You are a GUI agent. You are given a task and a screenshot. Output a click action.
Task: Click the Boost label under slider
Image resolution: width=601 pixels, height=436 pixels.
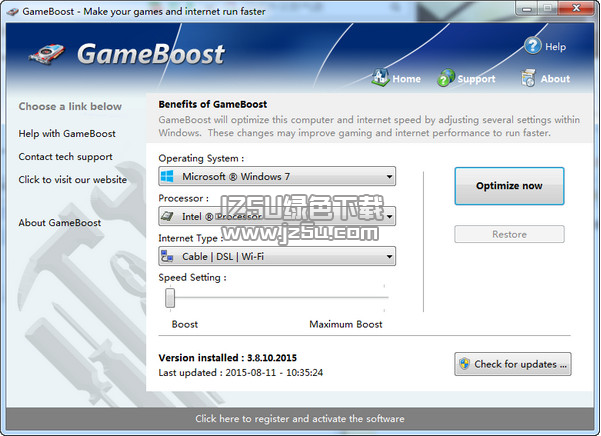[x=185, y=324]
